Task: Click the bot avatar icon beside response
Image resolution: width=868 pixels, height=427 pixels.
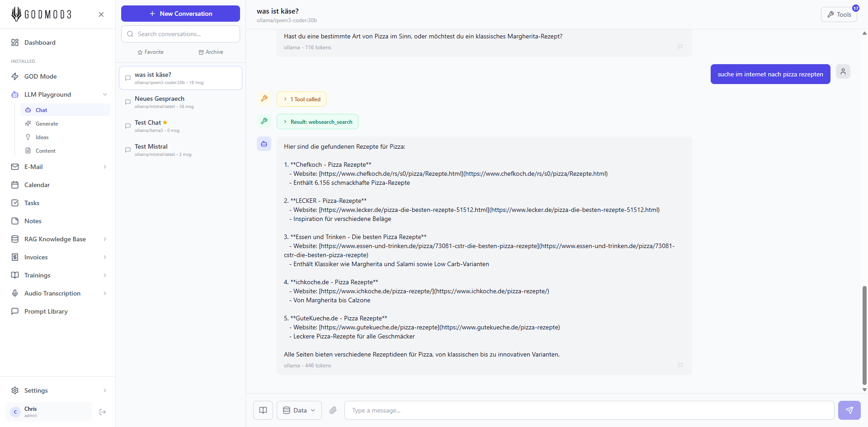Action: [x=264, y=144]
